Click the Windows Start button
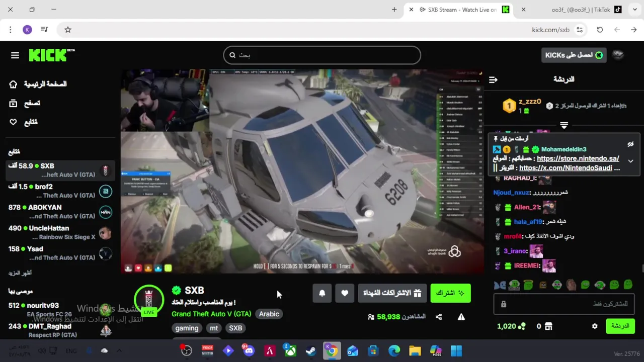This screenshot has height=362, width=644. click(x=456, y=350)
